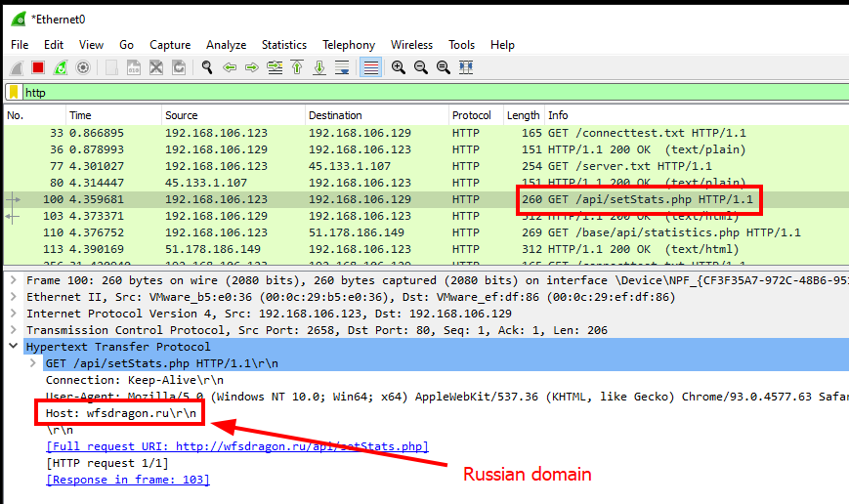Click the Start capture shark fin icon

[x=17, y=67]
